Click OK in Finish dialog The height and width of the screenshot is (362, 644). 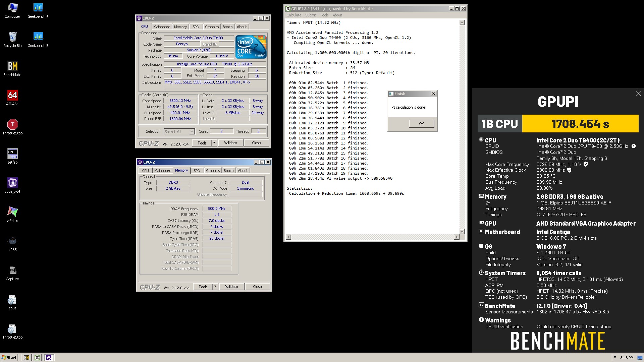[x=422, y=124]
